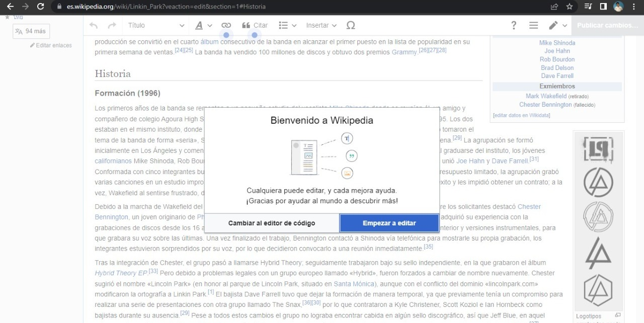Open the Joe Hahn infobox link
The width and height of the screenshot is (644, 323).
click(x=557, y=51)
